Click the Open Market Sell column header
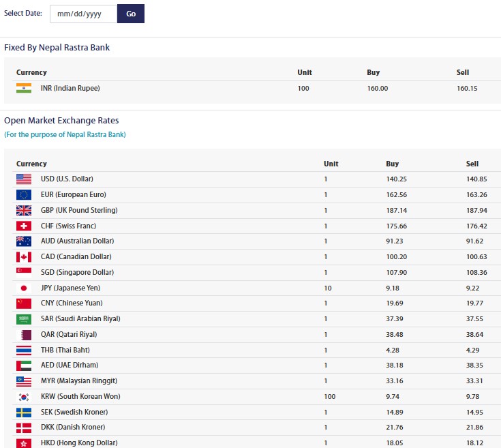The image size is (501, 448). point(472,164)
